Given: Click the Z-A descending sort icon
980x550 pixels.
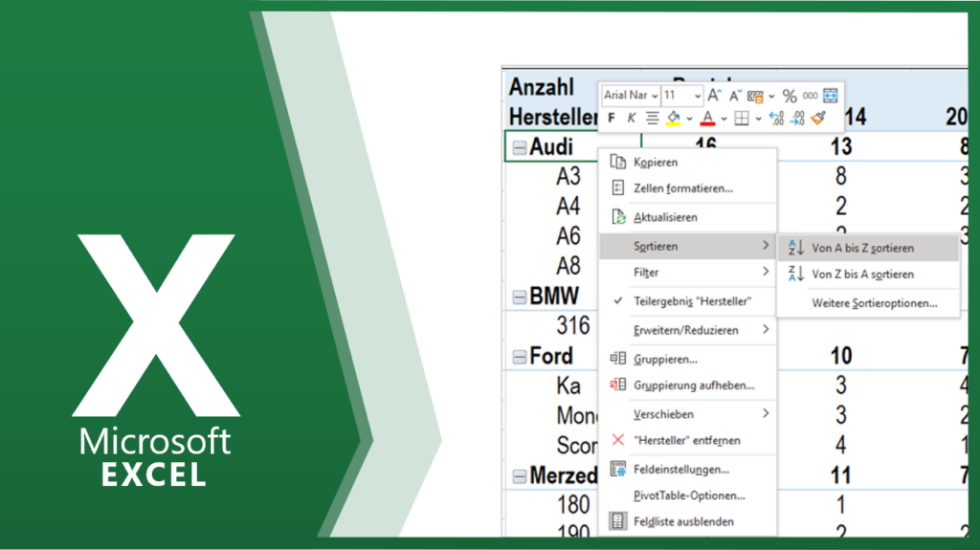Looking at the screenshot, I should point(795,274).
